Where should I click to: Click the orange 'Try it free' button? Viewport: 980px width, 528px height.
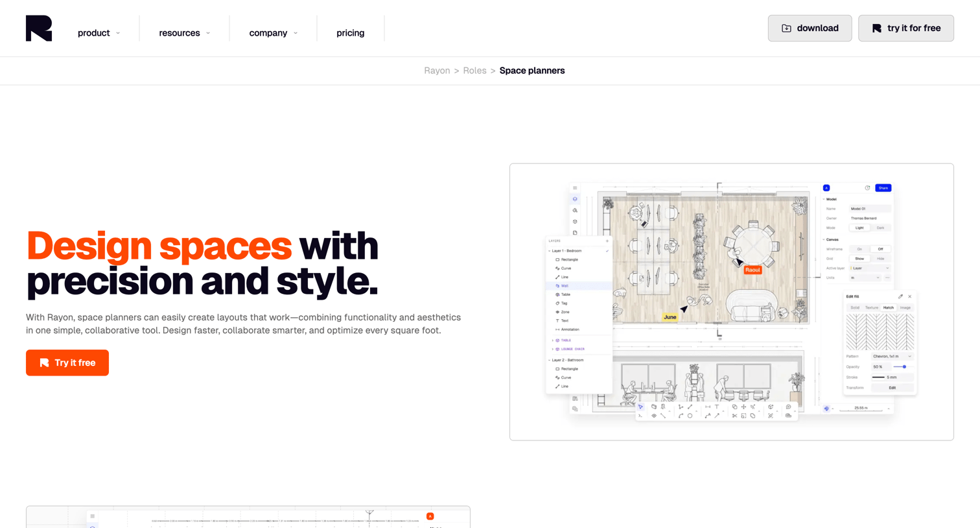click(67, 363)
